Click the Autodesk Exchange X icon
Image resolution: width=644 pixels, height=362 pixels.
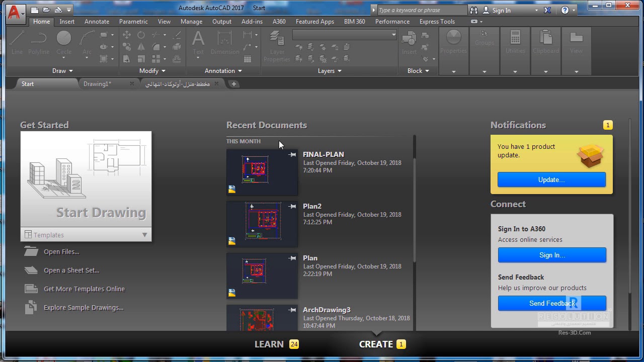point(547,10)
